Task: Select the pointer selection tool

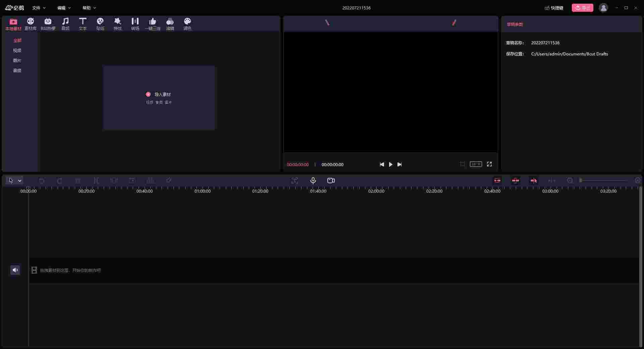Action: [11, 181]
